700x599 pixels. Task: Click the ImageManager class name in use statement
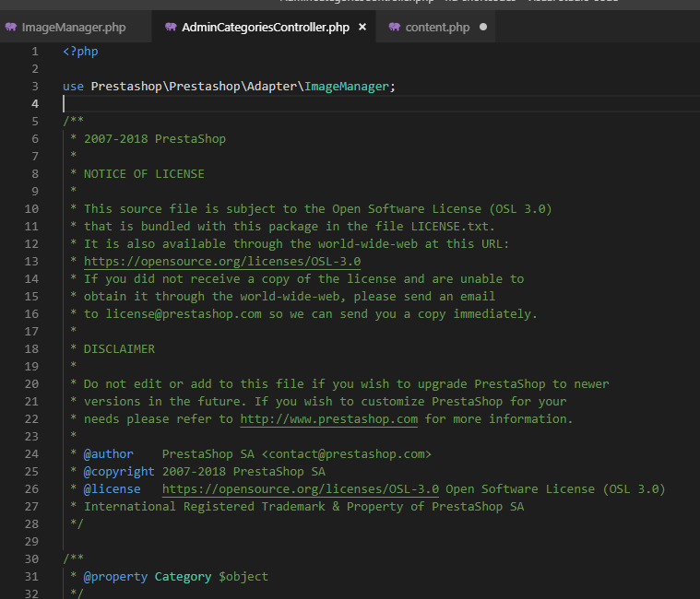[349, 87]
